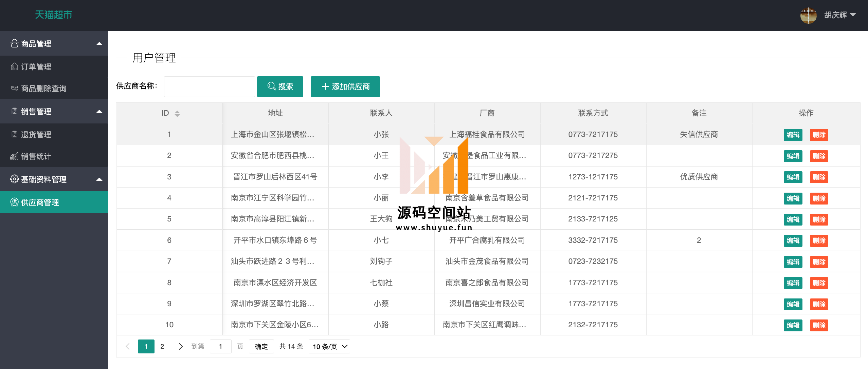Edit supplier row 7 (刘钩子)
The image size is (868, 369).
point(793,262)
